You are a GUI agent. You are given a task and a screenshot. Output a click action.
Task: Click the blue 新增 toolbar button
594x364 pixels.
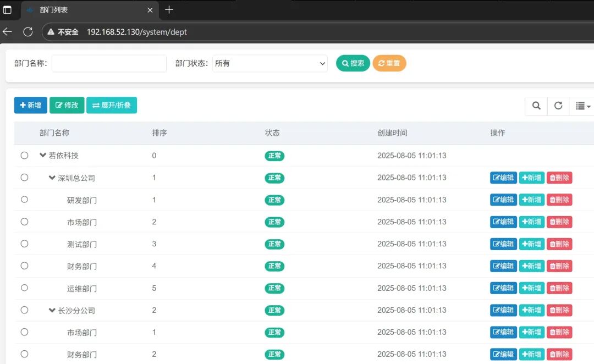pyautogui.click(x=31, y=105)
